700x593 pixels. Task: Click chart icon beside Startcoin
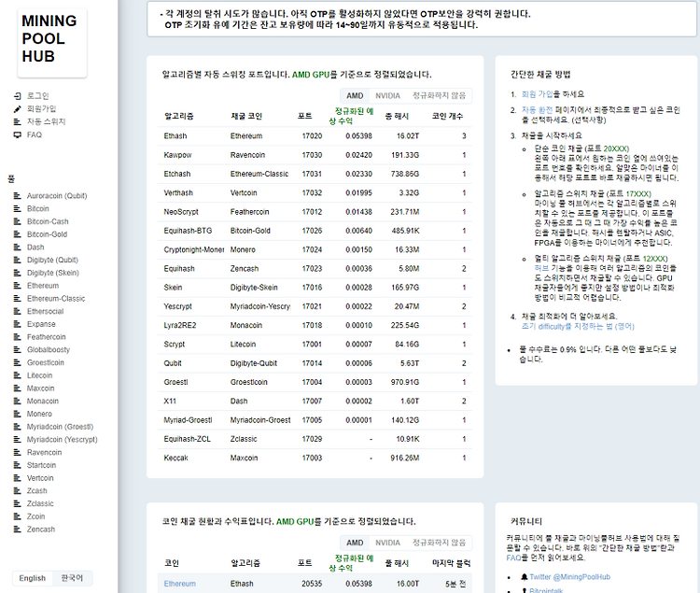(x=18, y=465)
